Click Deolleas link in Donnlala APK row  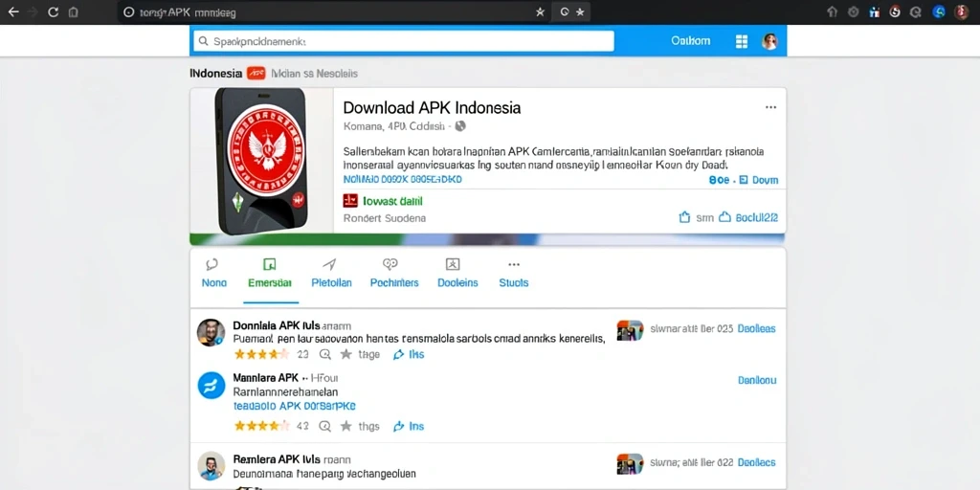click(x=756, y=328)
